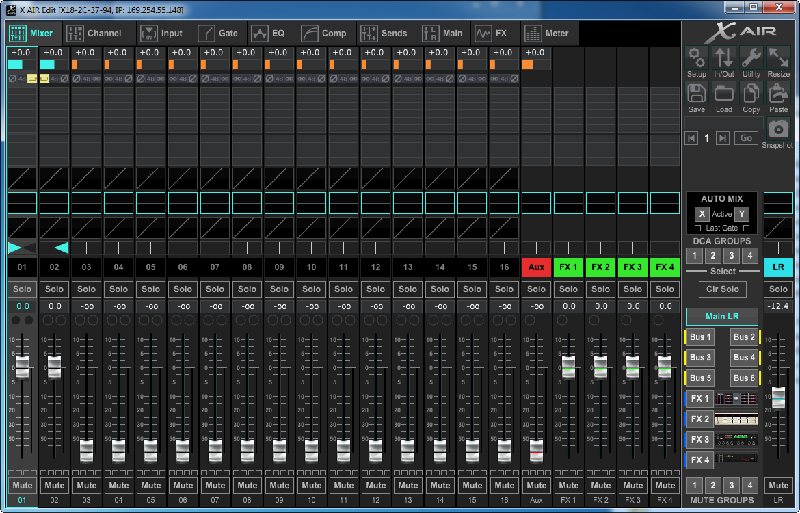Open FX 3 effect thumbnail
Image resolution: width=800 pixels, height=513 pixels.
pos(736,439)
